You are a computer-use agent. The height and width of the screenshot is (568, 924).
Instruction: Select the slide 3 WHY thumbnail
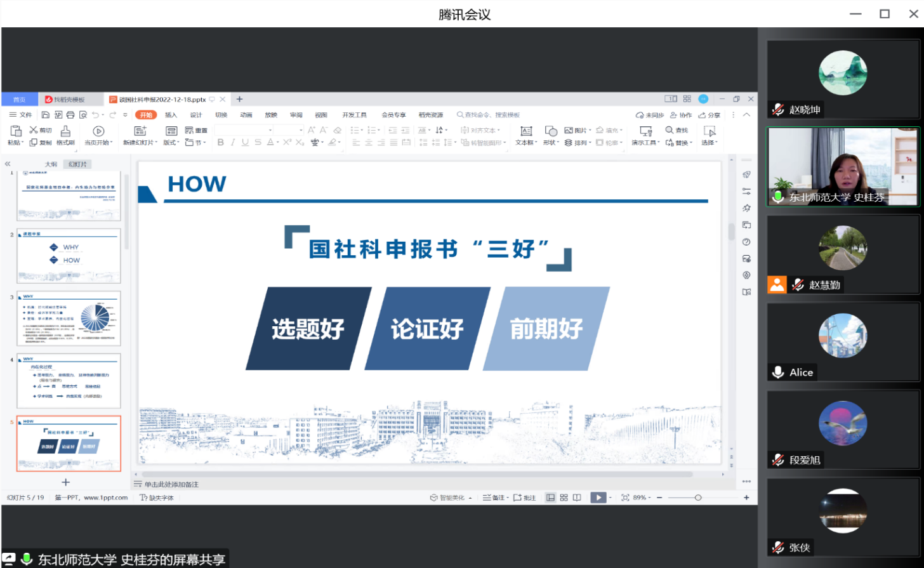tap(69, 319)
